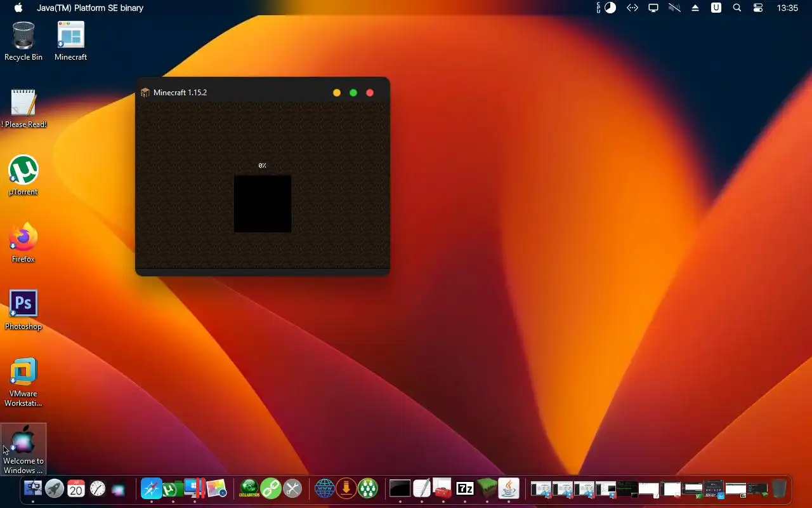Close Minecraft window with red button
Screen dimensions: 812x508
point(370,93)
